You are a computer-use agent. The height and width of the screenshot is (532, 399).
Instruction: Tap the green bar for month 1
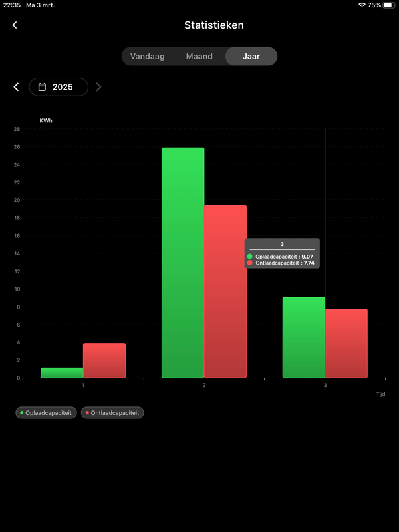point(62,372)
